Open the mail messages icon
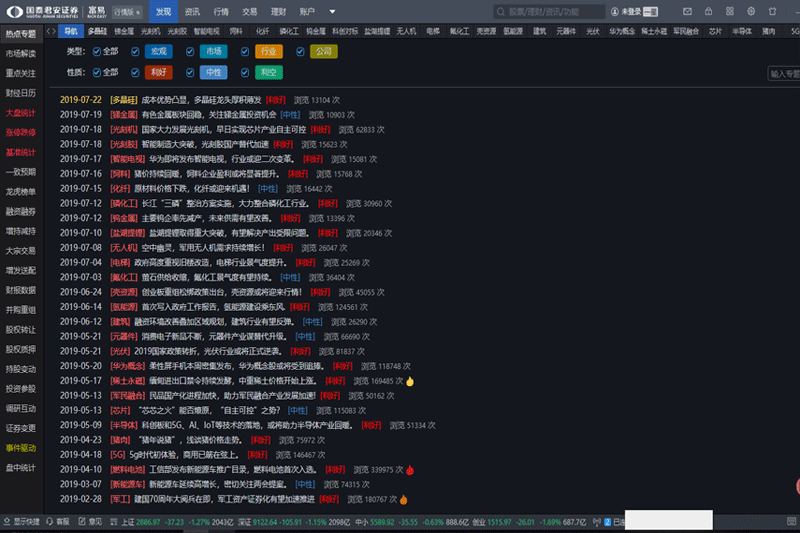 point(687,11)
